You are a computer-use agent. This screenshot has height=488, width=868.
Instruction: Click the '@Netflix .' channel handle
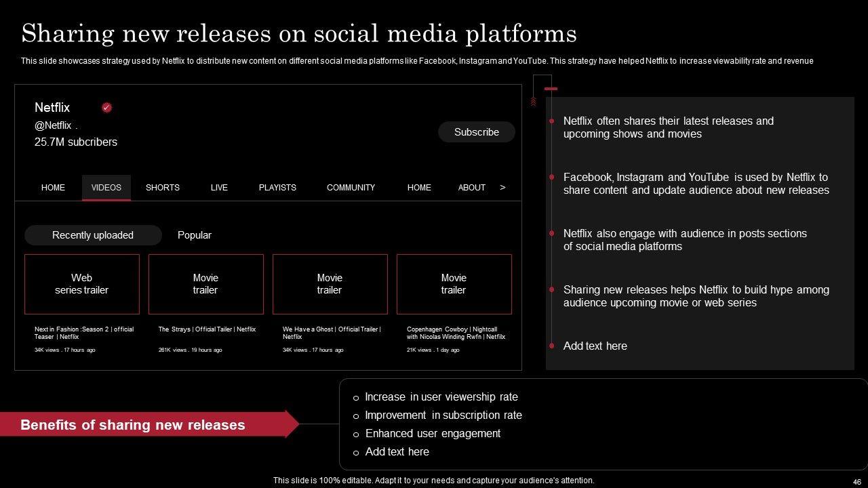(56, 125)
